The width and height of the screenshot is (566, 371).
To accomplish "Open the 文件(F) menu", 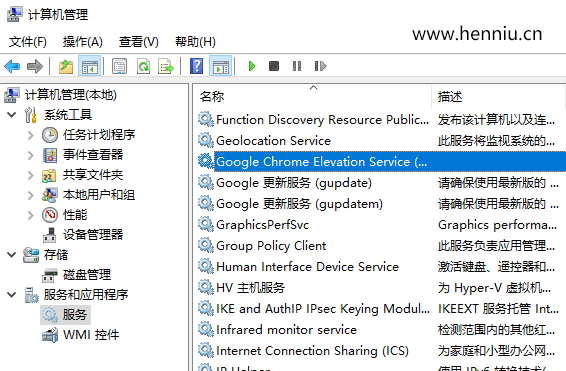I will [x=28, y=42].
